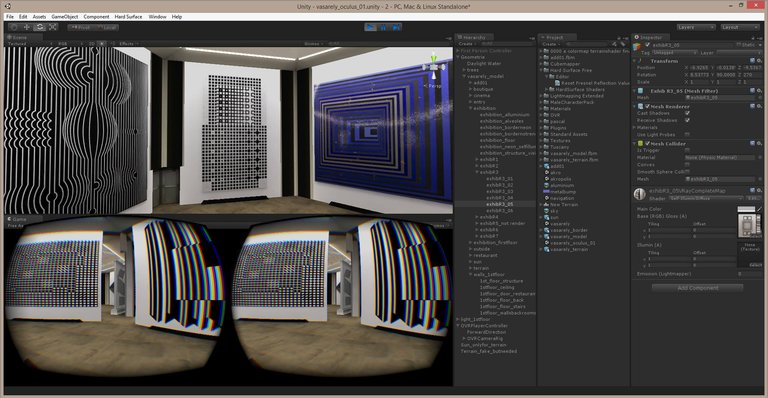Open the Layout dropdown in toolbar
This screenshot has height=398, width=768.
click(740, 27)
